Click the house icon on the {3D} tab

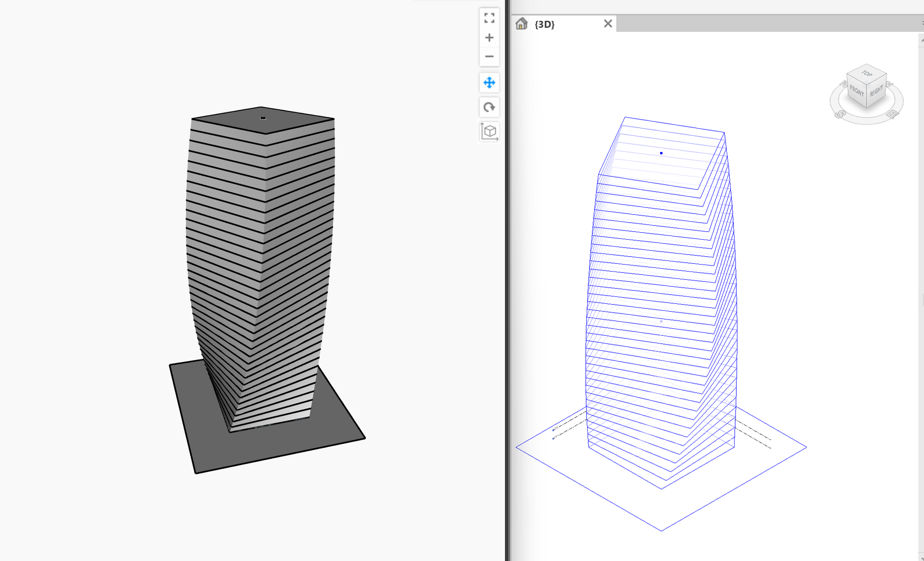[x=522, y=24]
